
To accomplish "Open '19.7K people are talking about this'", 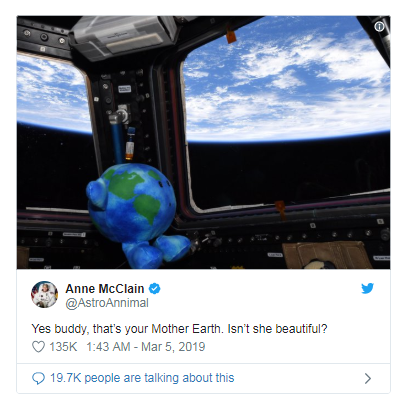I will point(142,378).
